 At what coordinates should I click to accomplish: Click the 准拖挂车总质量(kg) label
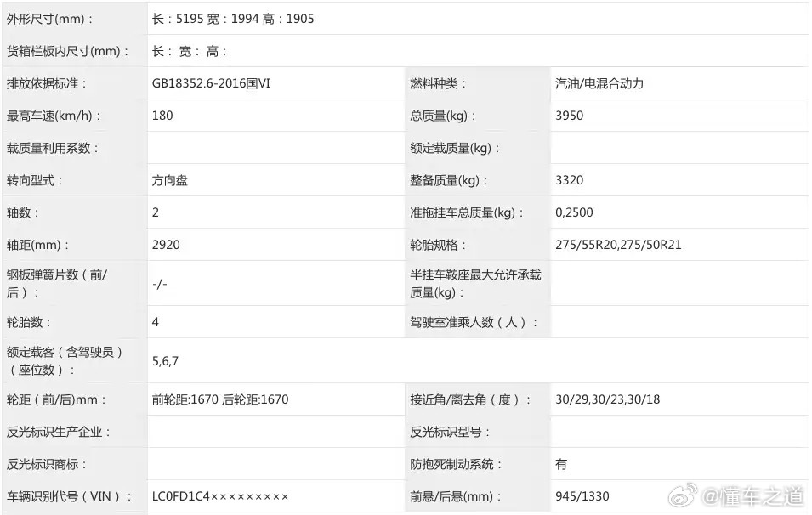(467, 212)
